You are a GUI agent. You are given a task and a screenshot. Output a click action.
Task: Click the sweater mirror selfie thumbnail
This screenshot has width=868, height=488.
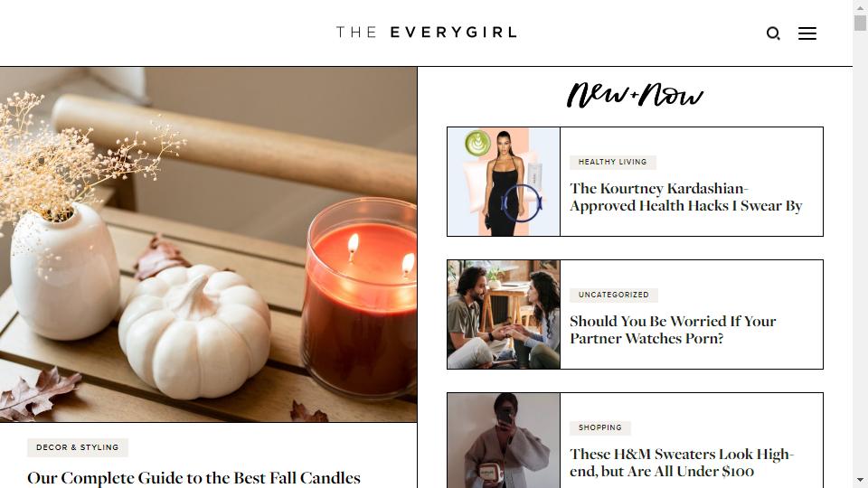pos(504,440)
